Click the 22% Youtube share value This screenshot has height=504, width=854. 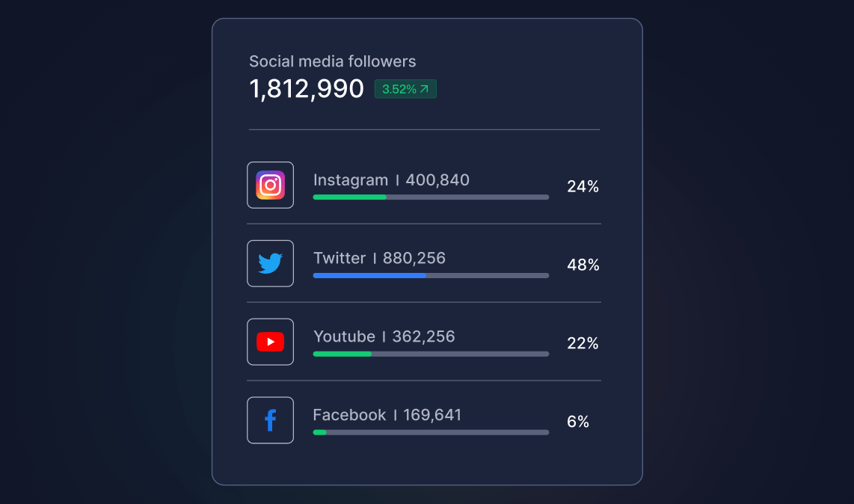coord(583,343)
